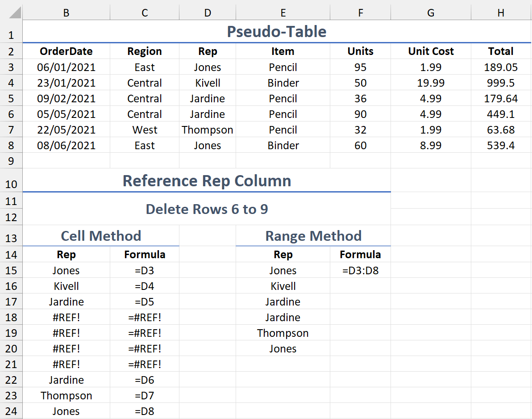This screenshot has width=532, height=419.
Task: Click the Pseudo-Table title cell
Action: 276,32
